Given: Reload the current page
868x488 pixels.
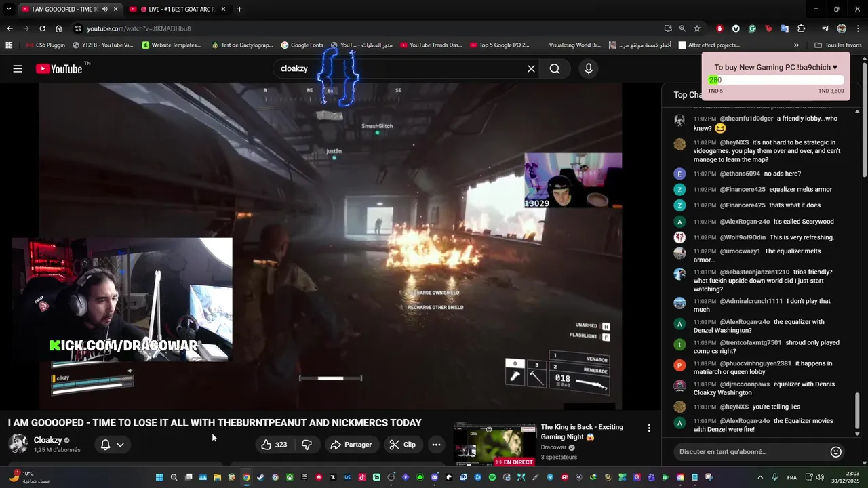Looking at the screenshot, I should [x=42, y=28].
